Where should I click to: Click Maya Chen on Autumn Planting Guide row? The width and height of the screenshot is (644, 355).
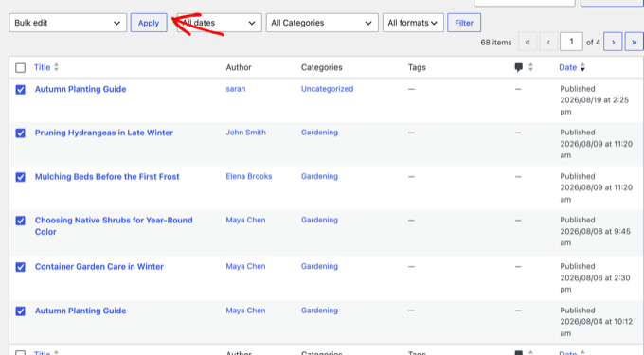(245, 311)
